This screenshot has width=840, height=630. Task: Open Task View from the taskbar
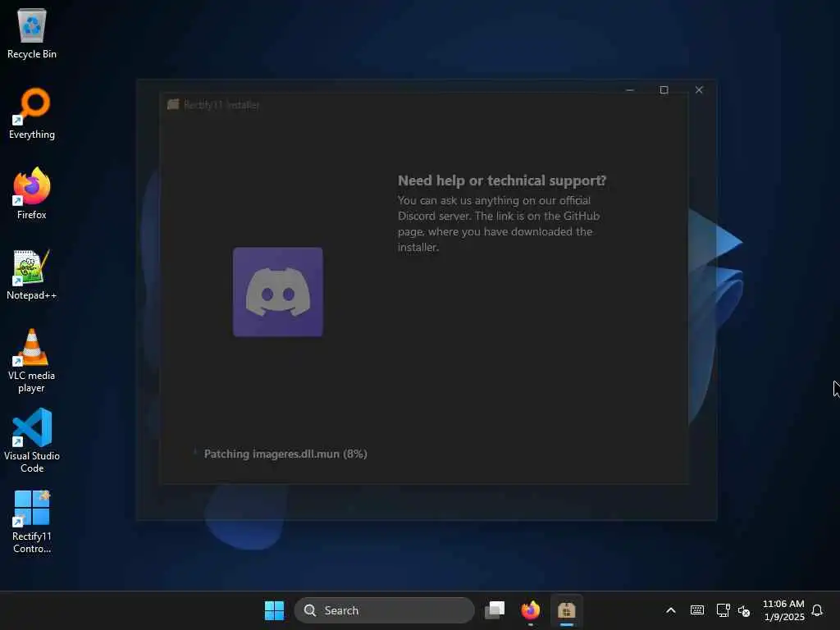click(495, 610)
